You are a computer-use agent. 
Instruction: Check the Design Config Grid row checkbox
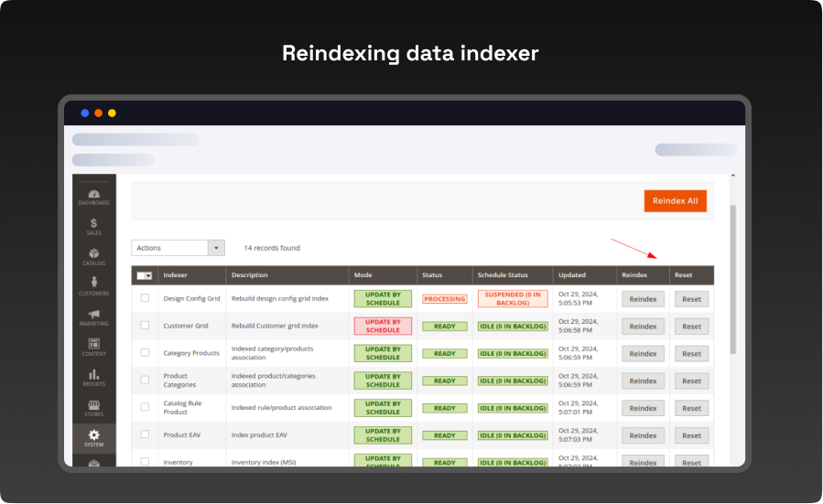(x=145, y=298)
